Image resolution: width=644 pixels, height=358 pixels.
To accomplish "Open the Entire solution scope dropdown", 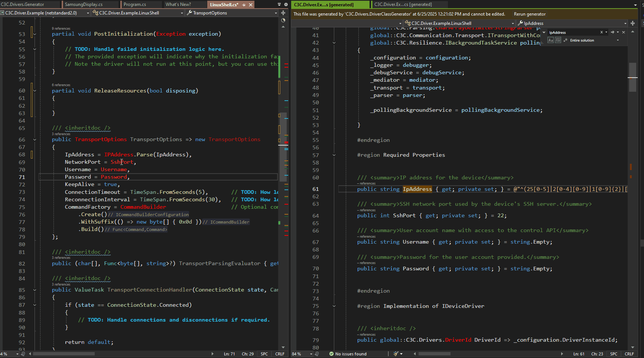I will pos(617,40).
